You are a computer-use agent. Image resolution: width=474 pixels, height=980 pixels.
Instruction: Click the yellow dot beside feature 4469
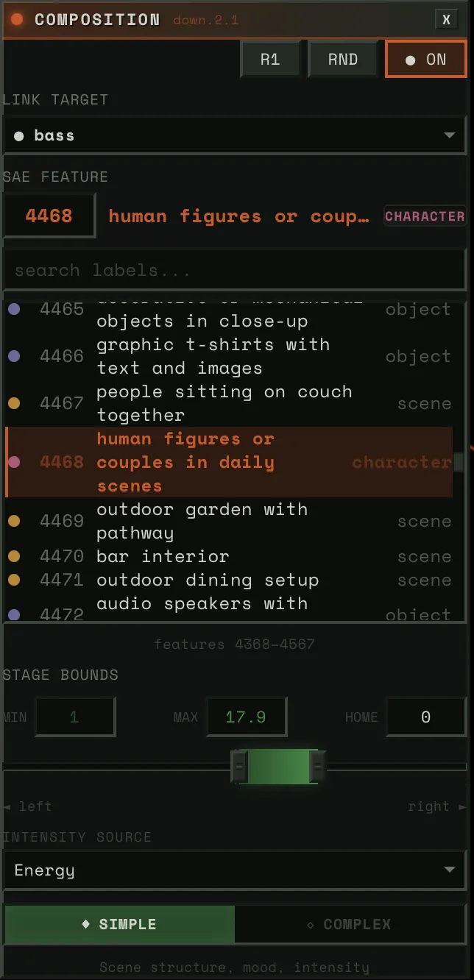(x=14, y=521)
